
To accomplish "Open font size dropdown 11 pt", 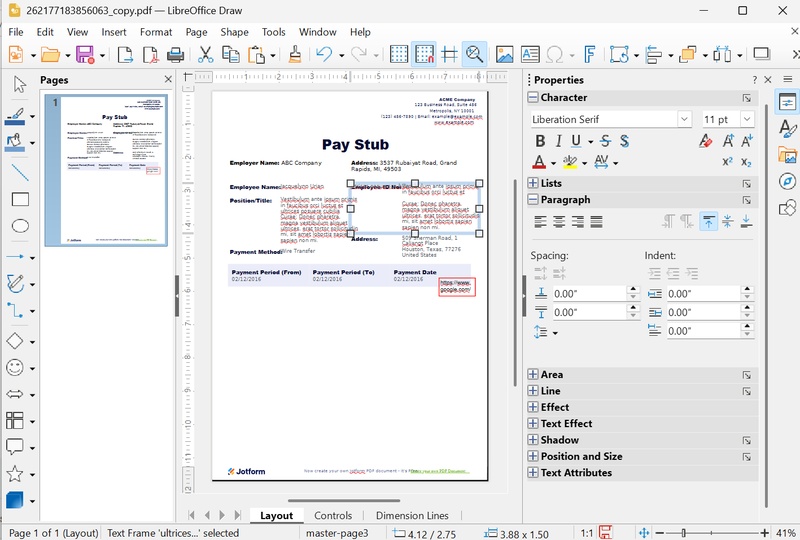I will coord(747,119).
